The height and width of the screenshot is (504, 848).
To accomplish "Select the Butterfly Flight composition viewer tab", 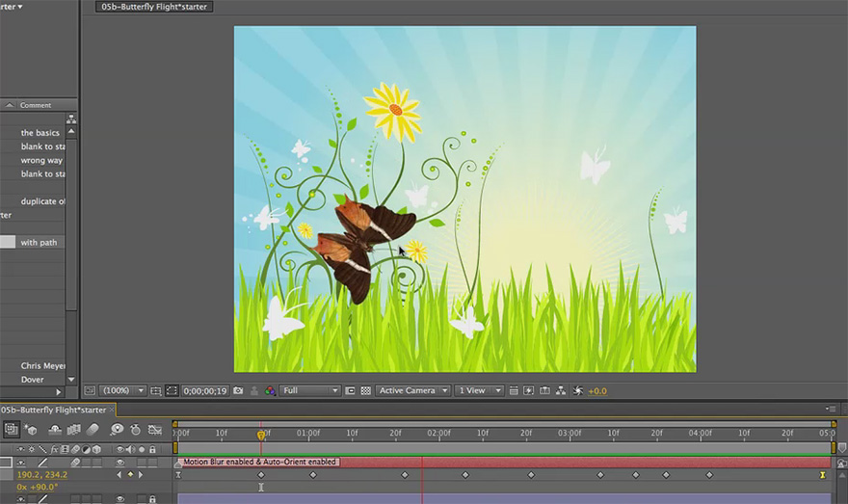I will [154, 7].
